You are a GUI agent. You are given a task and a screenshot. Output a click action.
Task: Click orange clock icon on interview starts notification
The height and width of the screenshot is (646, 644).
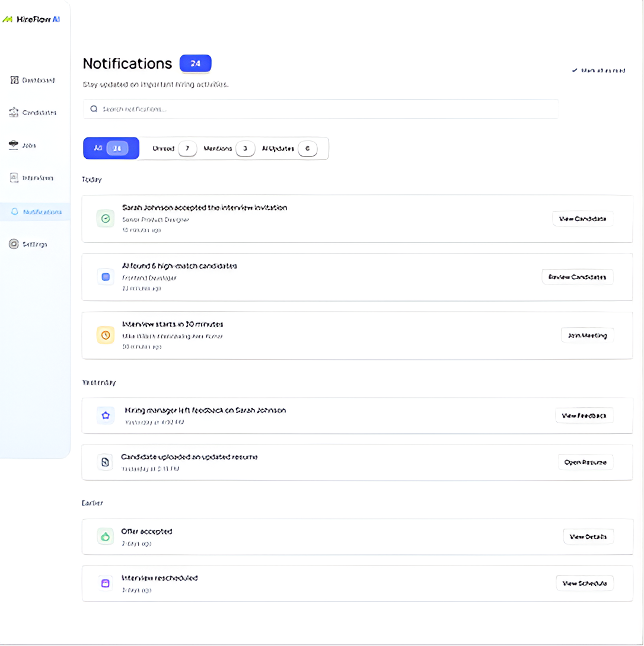pos(106,335)
